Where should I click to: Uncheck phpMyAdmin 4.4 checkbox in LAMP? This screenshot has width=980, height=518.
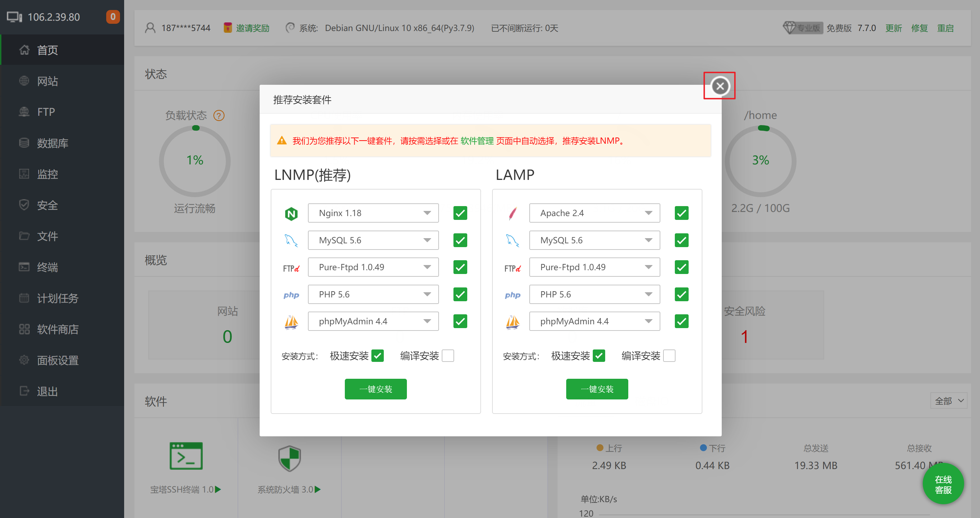(x=681, y=322)
